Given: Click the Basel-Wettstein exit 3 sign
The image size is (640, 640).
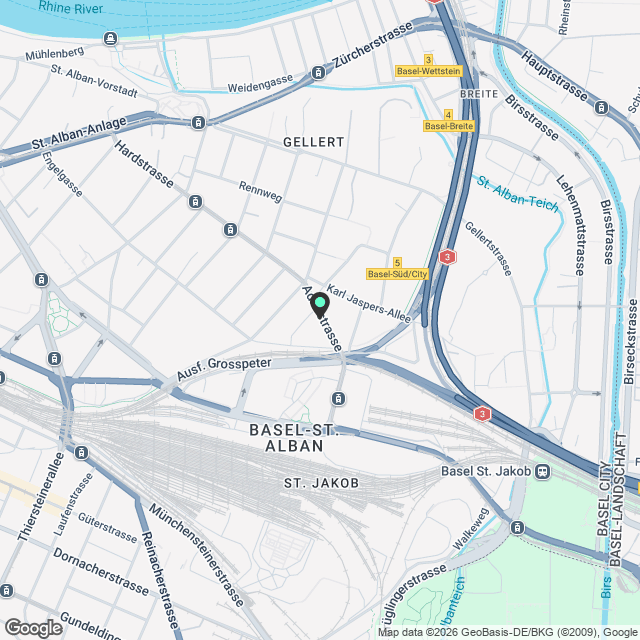Looking at the screenshot, I should [429, 66].
